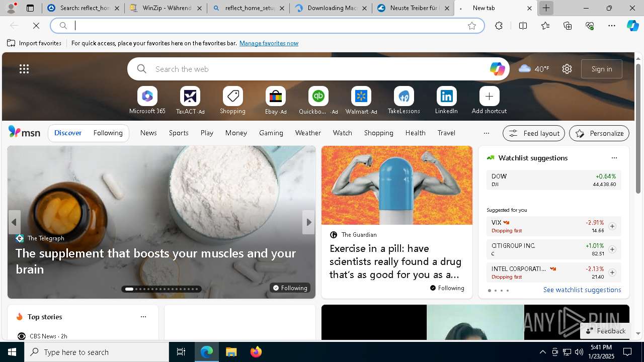This screenshot has height=362, width=644.
Task: Switch to WinZip tab
Action: tap(165, 8)
